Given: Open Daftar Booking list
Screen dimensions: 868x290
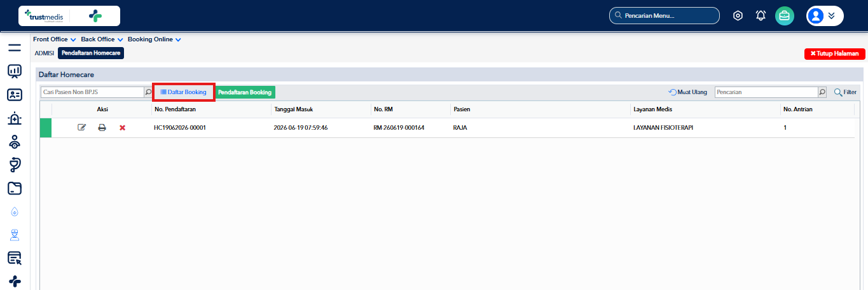Looking at the screenshot, I should point(183,92).
